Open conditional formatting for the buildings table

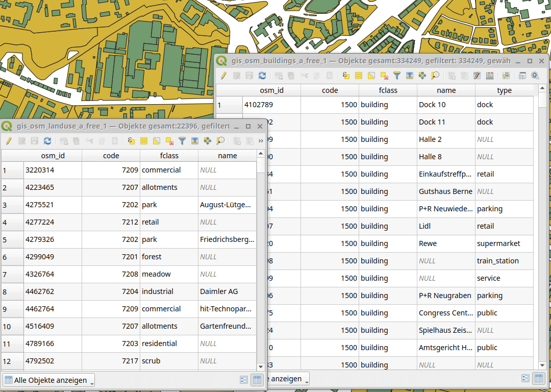pyautogui.click(x=506, y=75)
